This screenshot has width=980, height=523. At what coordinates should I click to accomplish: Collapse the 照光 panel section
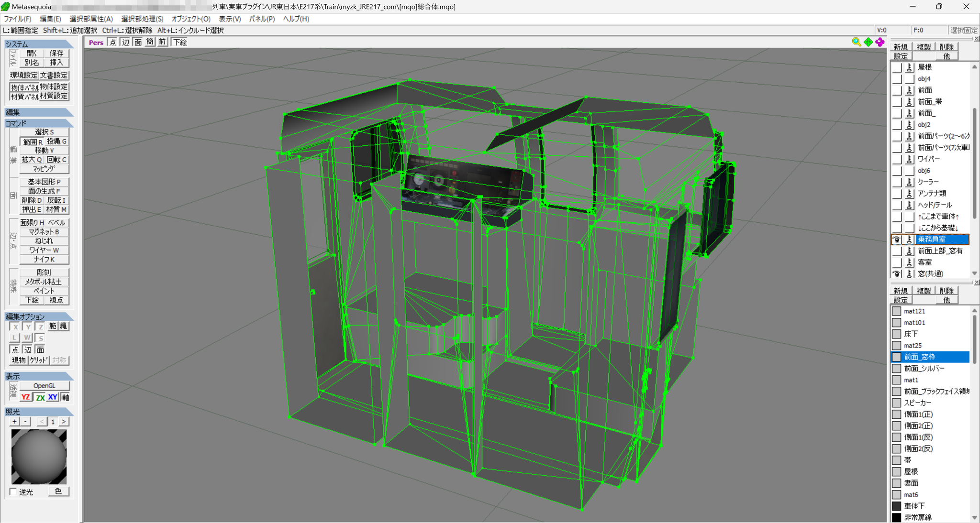click(x=39, y=412)
